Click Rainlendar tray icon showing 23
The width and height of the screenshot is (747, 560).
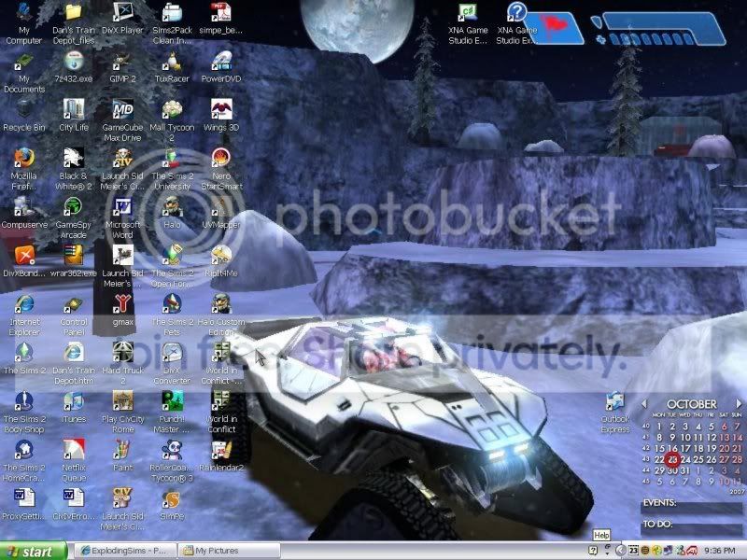[x=634, y=551]
